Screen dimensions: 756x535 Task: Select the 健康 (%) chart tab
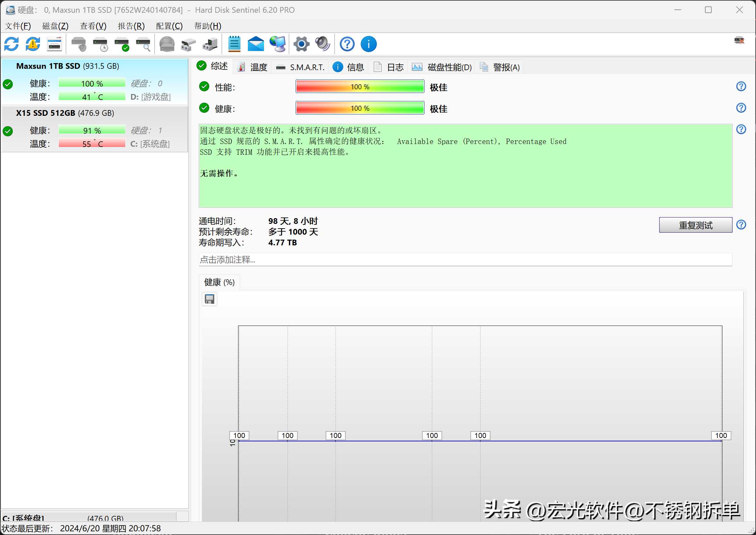pyautogui.click(x=219, y=282)
